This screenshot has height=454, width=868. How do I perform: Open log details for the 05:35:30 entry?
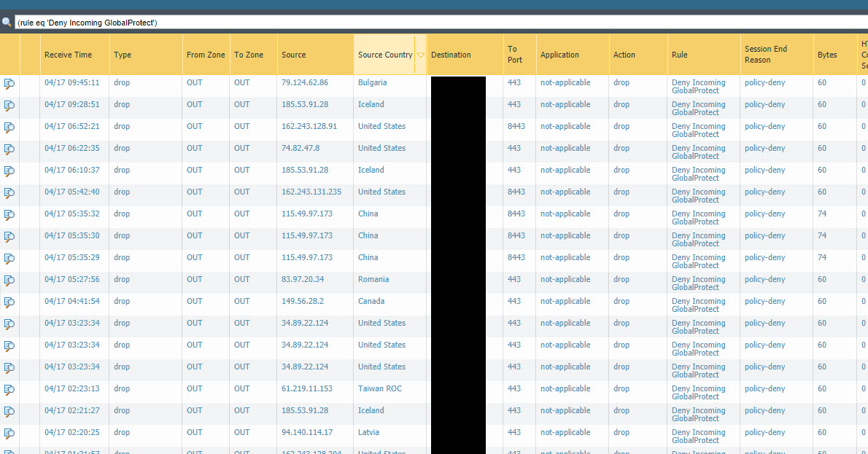pyautogui.click(x=9, y=237)
